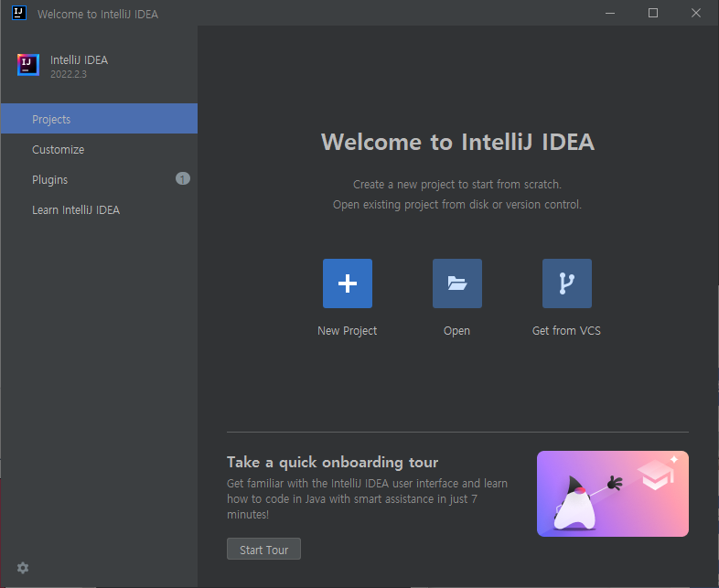Viewport: 719px width, 588px height.
Task: Click the New Project plus icon
Action: (x=347, y=283)
